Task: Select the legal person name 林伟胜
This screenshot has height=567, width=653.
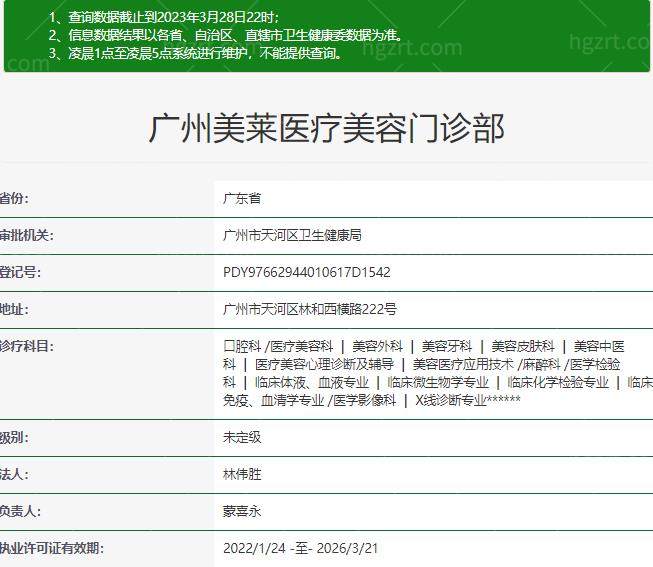Action: point(242,474)
